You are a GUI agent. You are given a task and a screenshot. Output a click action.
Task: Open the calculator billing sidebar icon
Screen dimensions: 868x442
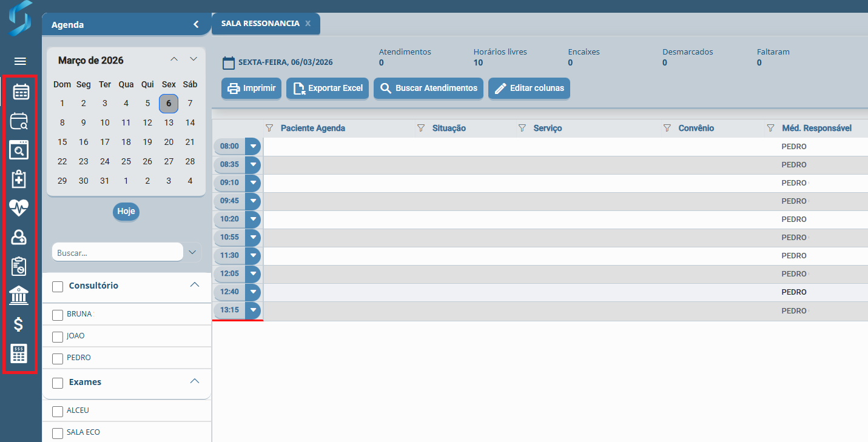pos(19,353)
